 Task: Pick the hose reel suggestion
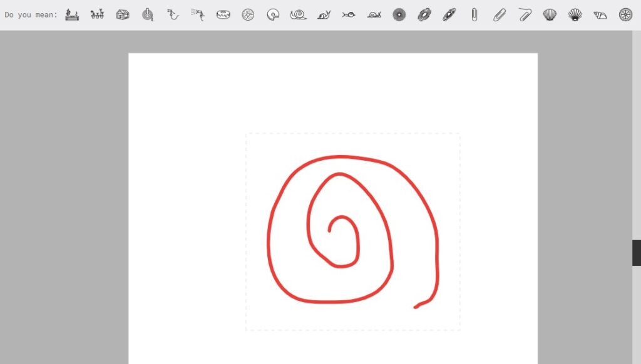click(148, 15)
